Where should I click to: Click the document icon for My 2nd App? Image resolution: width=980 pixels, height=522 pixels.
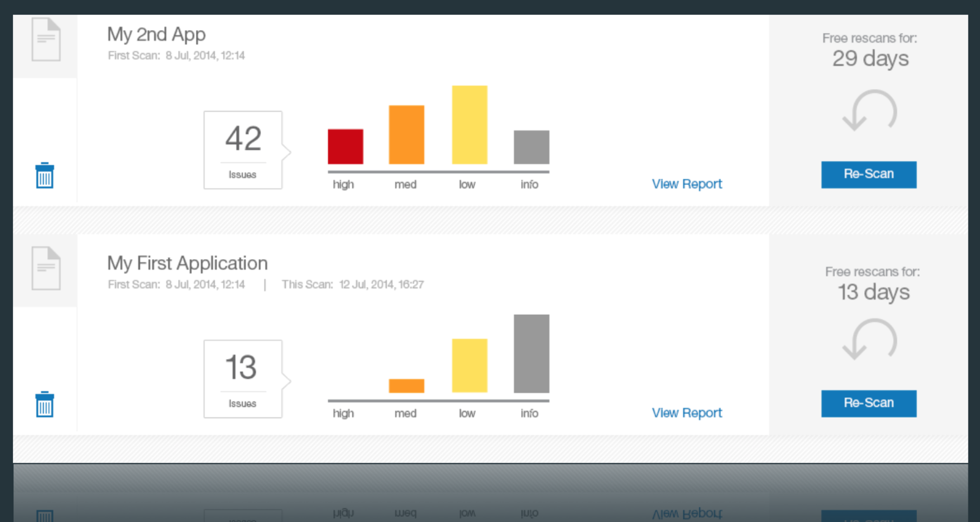point(46,40)
